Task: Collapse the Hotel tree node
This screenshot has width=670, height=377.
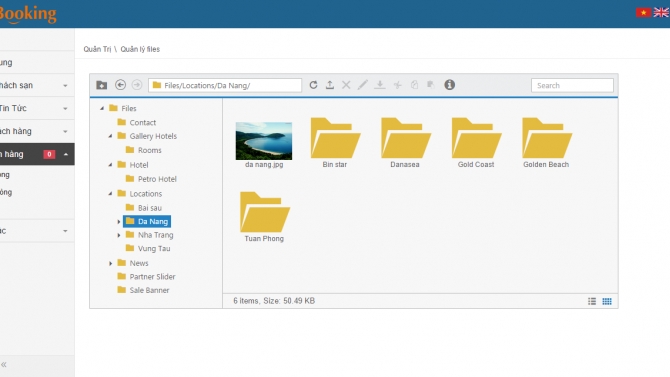Action: pyautogui.click(x=110, y=165)
